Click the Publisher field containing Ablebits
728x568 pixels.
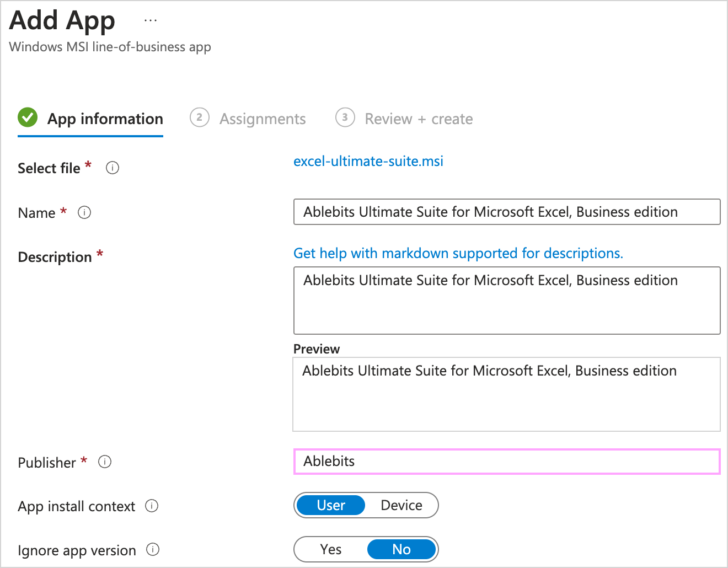tap(507, 462)
